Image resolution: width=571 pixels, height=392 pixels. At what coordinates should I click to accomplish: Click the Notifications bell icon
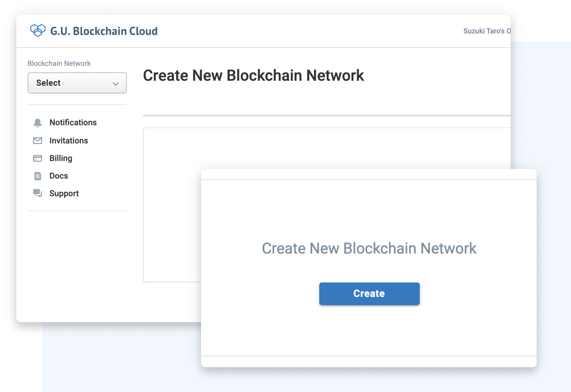tap(37, 123)
